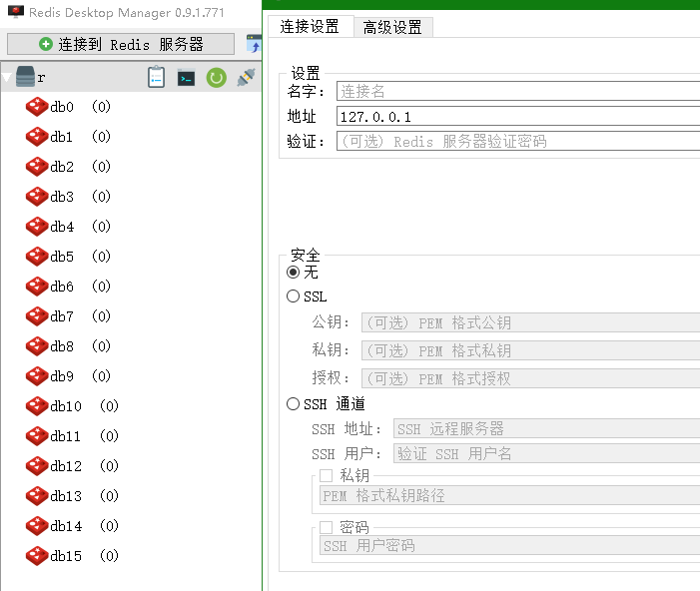
Task: Click the red Redis icon for db1
Action: click(x=37, y=137)
